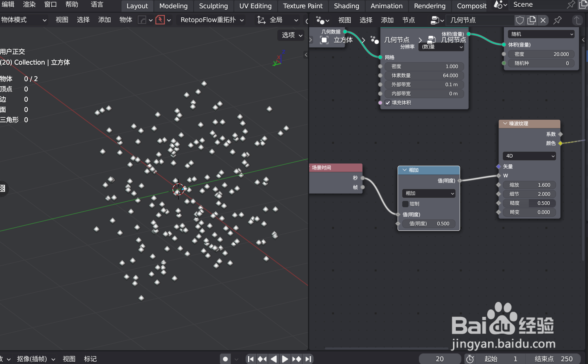The image size is (588, 364).
Task: Switch to the Shading workspace tab
Action: click(x=347, y=6)
